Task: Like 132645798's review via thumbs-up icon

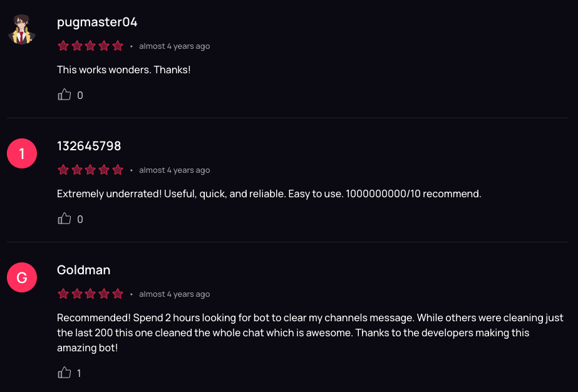Action: pos(64,218)
